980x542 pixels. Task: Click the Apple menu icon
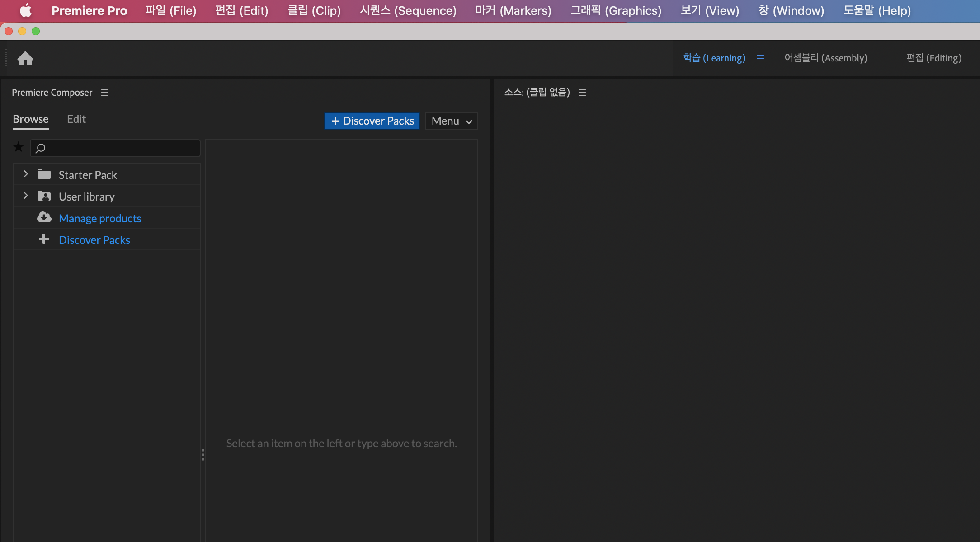pyautogui.click(x=26, y=10)
